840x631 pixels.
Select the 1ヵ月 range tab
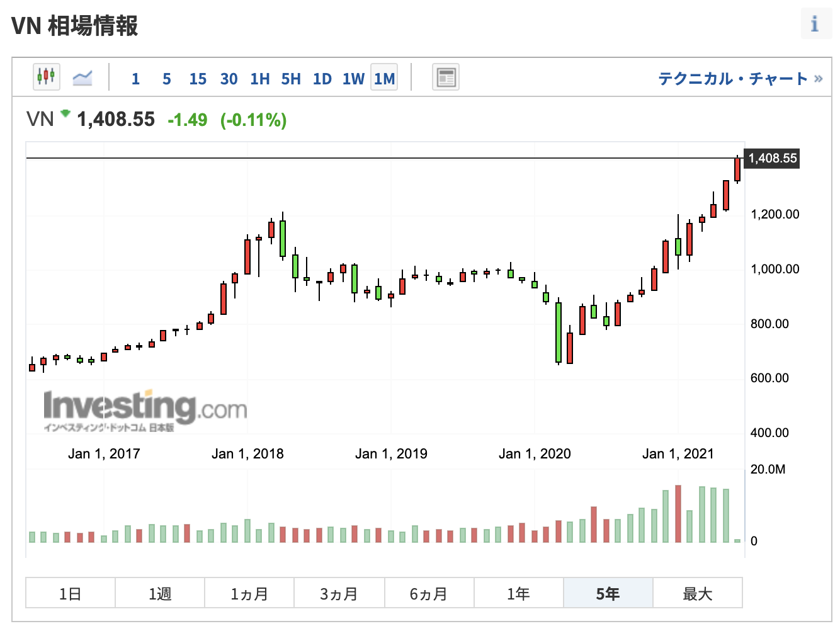pos(249,593)
